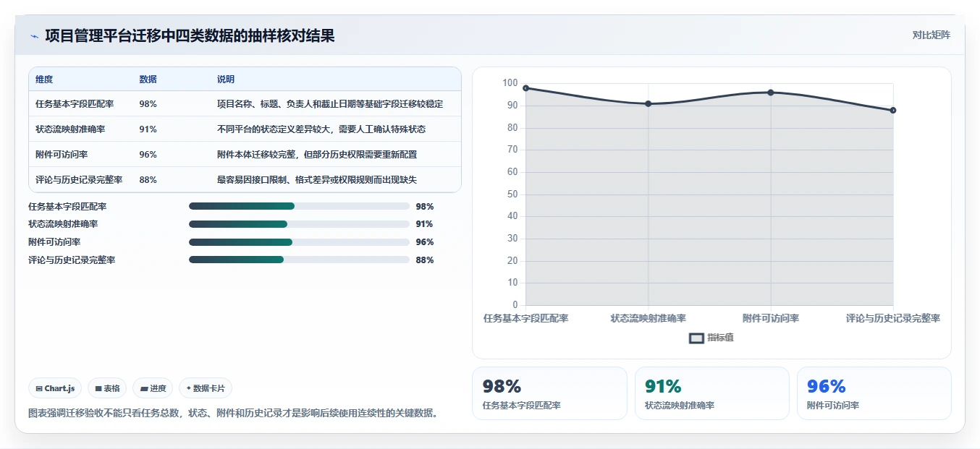Click the 指标值 legend color box
This screenshot has width=980, height=449.
tap(696, 338)
